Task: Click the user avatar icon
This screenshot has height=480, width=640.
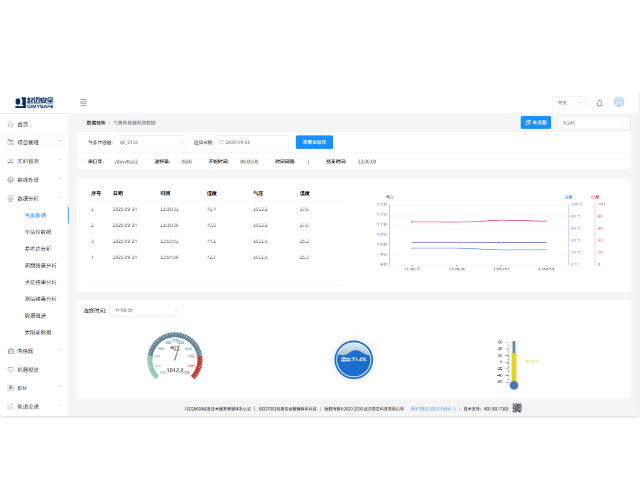Action: pos(619,102)
